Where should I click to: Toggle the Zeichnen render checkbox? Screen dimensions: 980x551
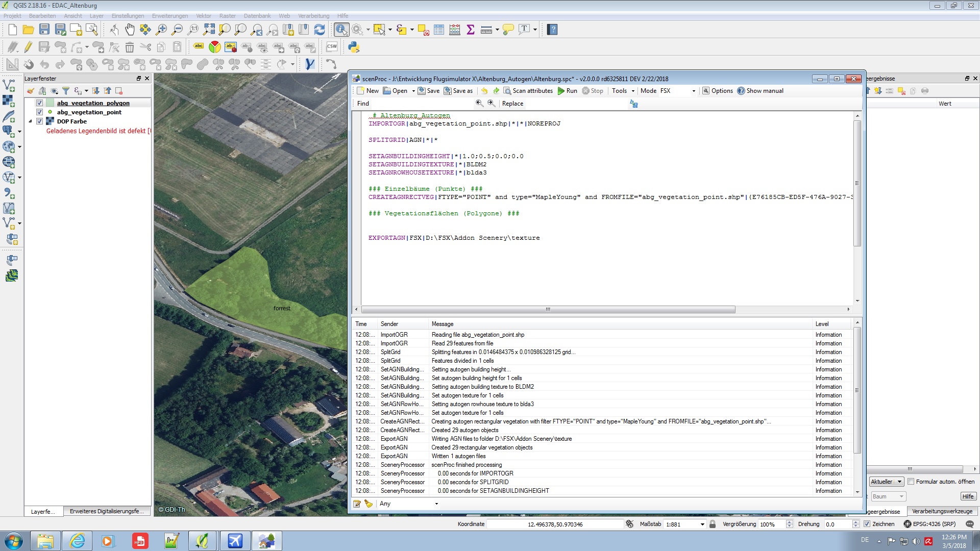[867, 524]
